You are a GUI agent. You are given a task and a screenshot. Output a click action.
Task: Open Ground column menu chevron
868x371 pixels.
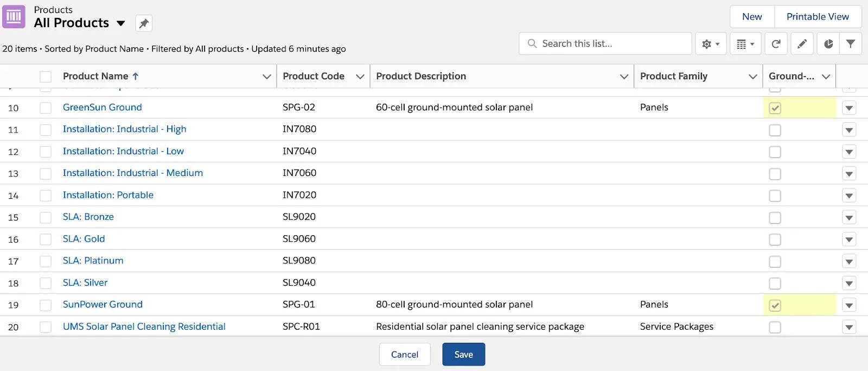(x=826, y=77)
